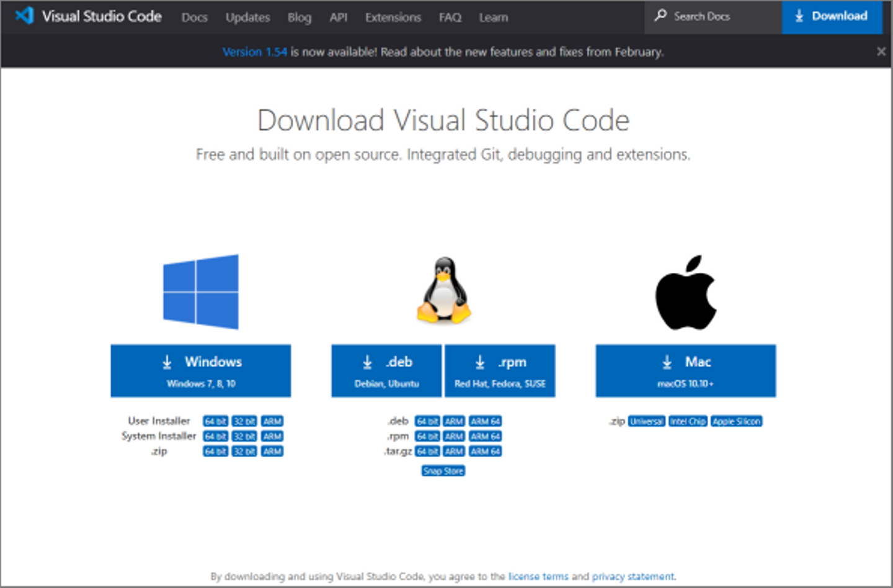
Task: Click the blue Download button in header
Action: (832, 17)
